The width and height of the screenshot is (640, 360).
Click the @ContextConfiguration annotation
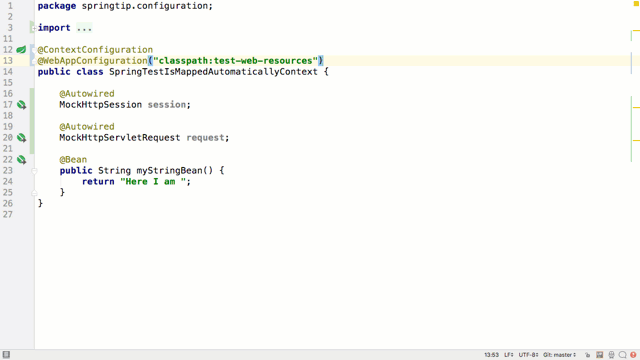tap(95, 50)
